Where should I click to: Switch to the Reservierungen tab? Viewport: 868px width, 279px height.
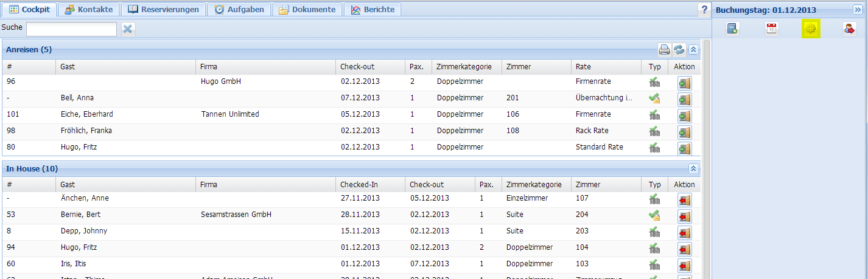pos(163,10)
